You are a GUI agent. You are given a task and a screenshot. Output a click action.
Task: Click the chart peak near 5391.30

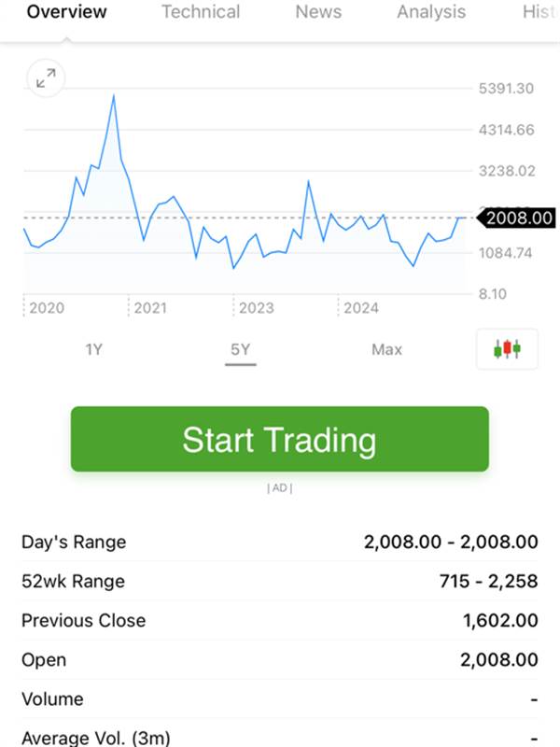point(113,96)
